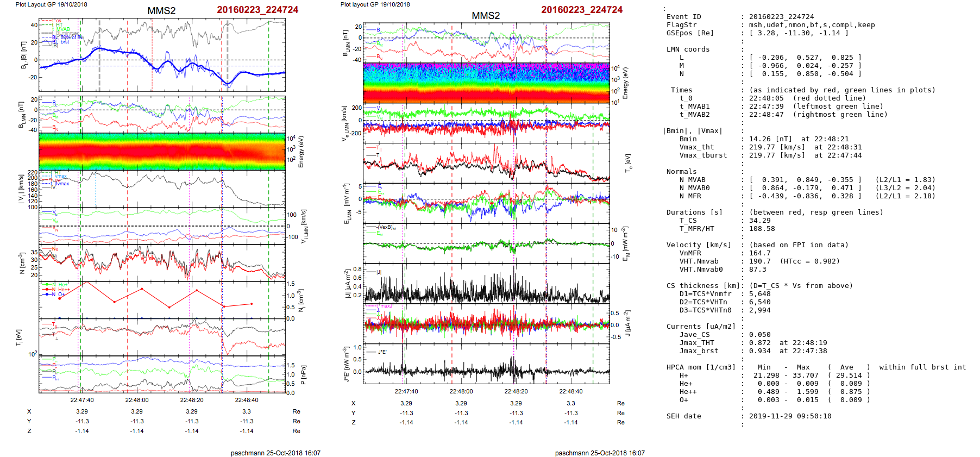The image size is (980, 457).
Task: Click the red event ID title above left plot
Action: coord(257,10)
